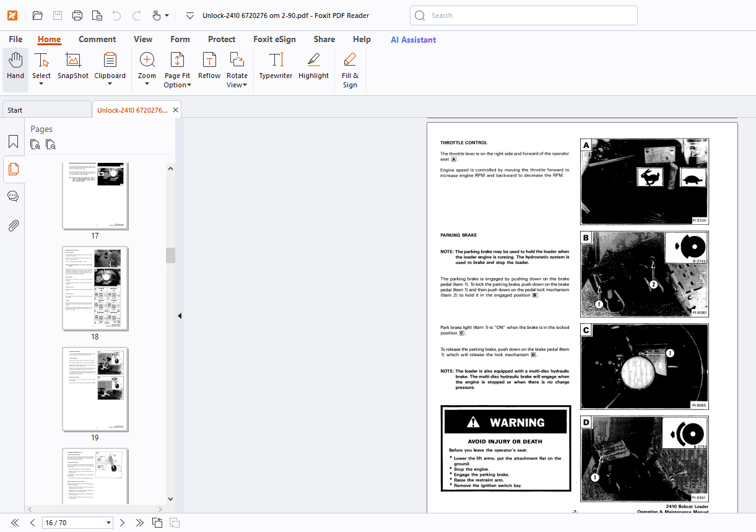The height and width of the screenshot is (532, 756).
Task: Click the Print icon in title bar
Action: [x=77, y=15]
